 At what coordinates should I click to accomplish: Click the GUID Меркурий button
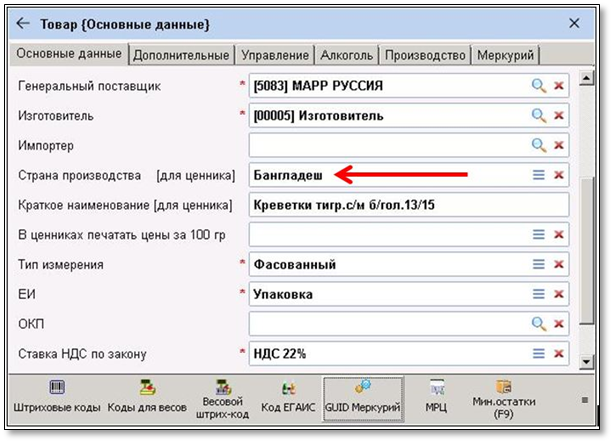pyautogui.click(x=362, y=397)
